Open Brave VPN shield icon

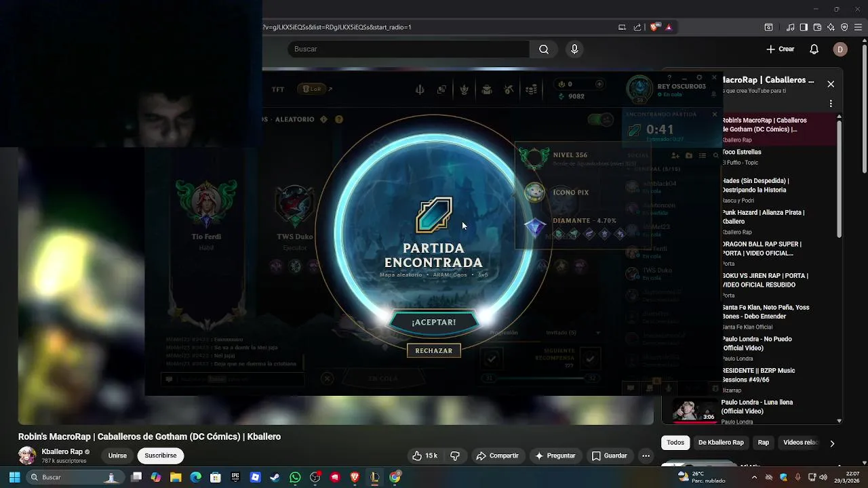click(844, 27)
